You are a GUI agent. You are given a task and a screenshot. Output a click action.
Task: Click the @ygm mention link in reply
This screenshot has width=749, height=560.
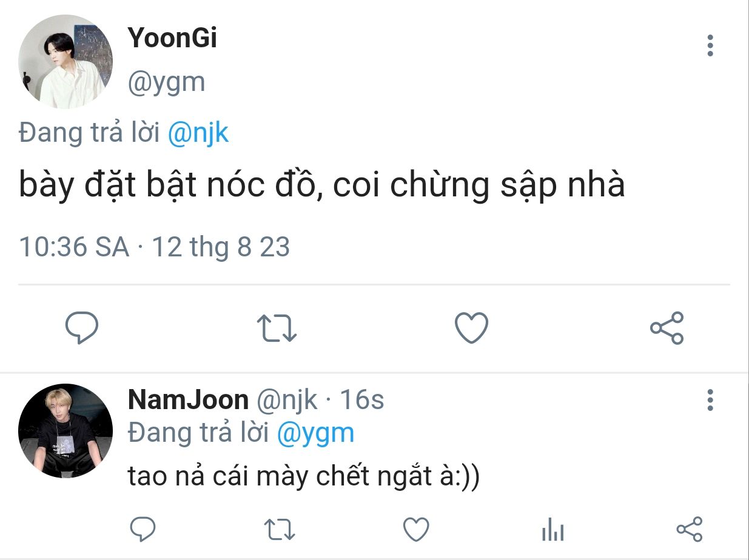(x=316, y=433)
